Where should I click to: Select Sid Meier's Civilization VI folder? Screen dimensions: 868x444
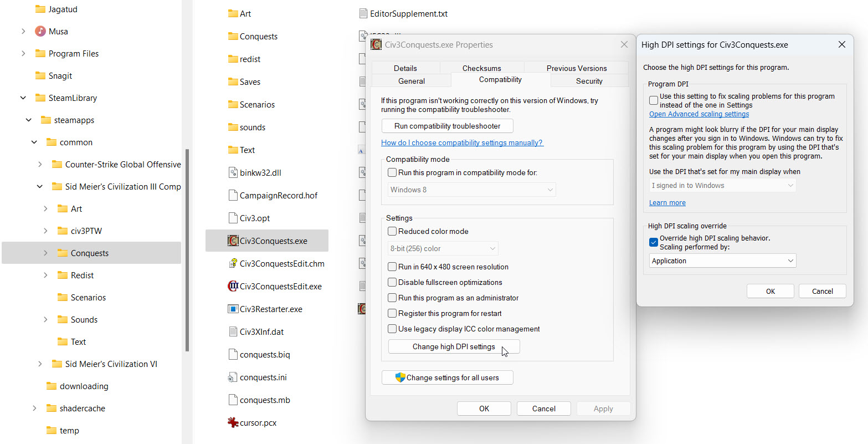tap(111, 364)
